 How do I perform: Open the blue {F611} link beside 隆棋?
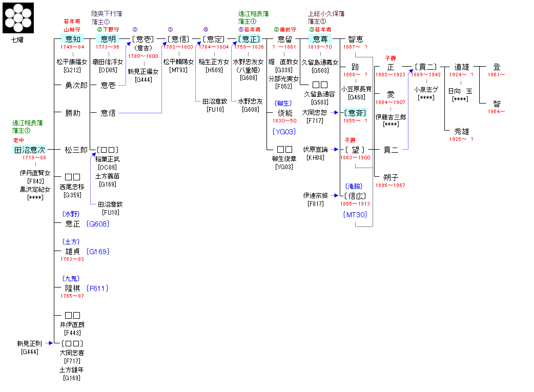tap(97, 288)
